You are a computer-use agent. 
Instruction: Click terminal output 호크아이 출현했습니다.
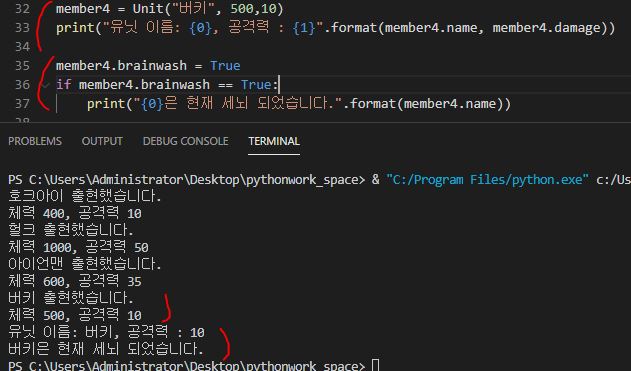click(85, 196)
